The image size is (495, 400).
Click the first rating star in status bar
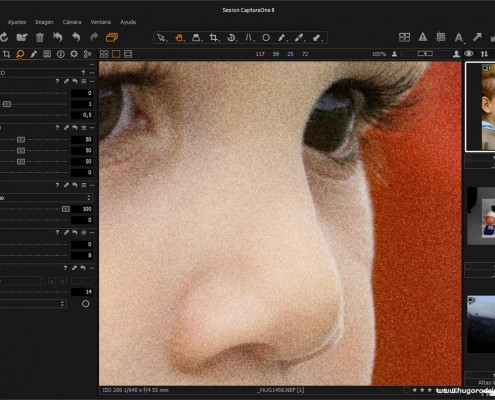point(415,390)
